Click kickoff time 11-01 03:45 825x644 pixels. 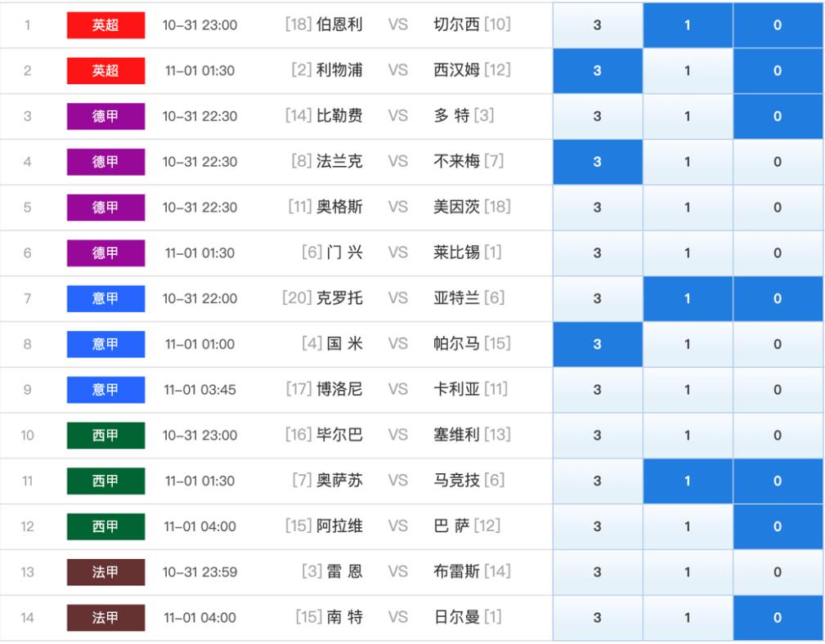200,390
